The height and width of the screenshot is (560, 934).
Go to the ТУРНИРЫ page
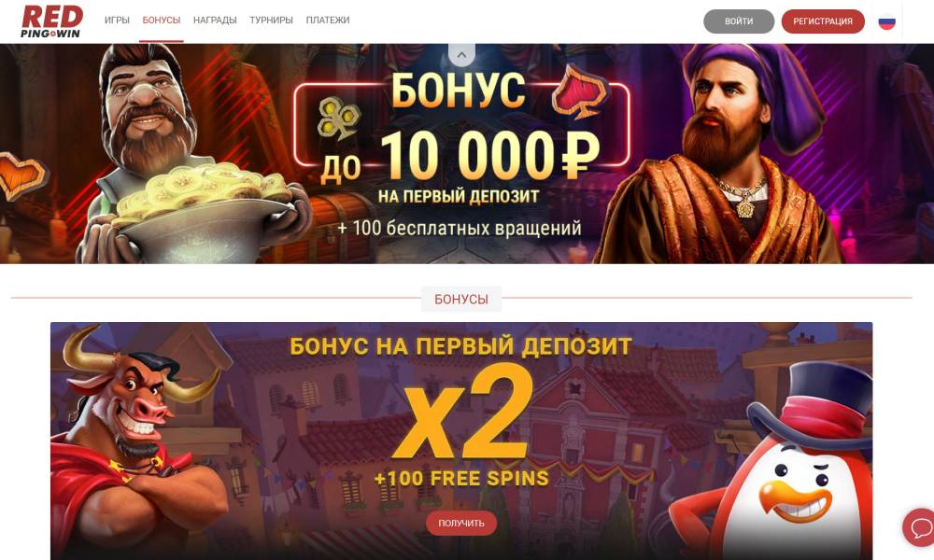pos(271,21)
